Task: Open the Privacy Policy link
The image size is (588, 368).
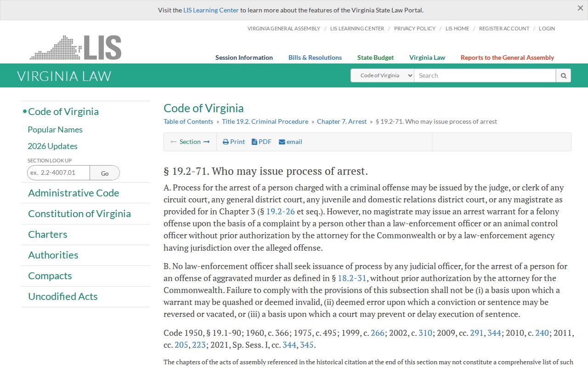Action: point(415,29)
